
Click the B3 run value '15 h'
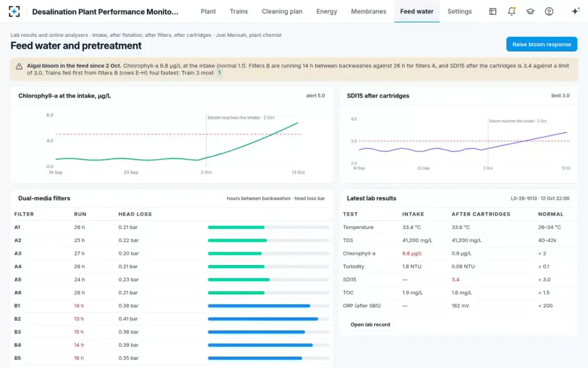click(79, 332)
